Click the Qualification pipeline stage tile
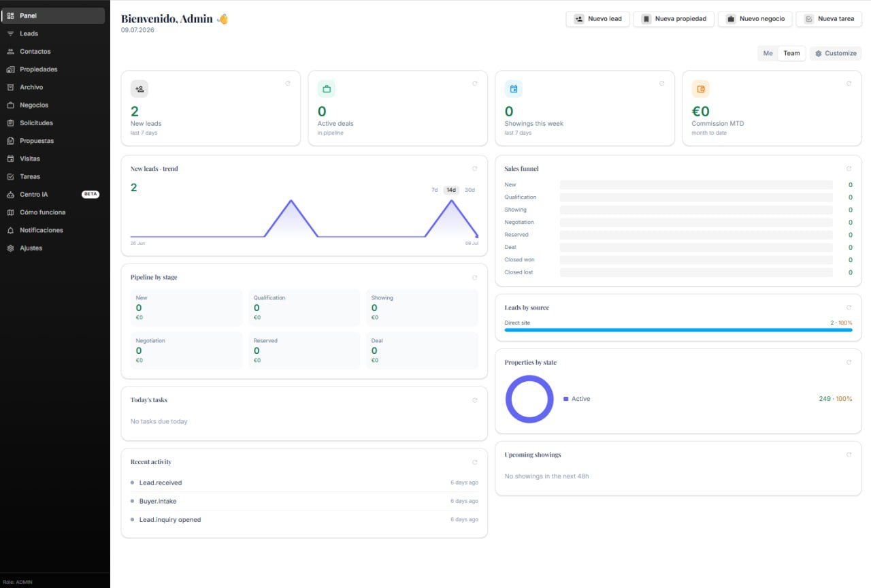Screen dimensions: 871x588 (x=304, y=308)
